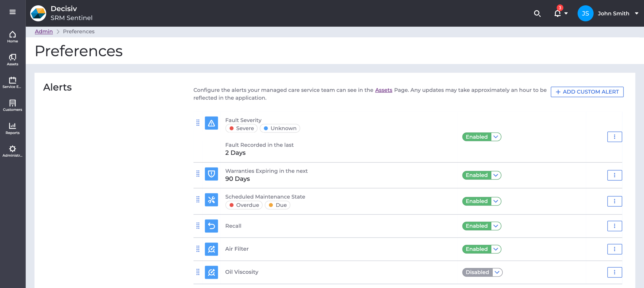Click the Warranties shield icon
The width and height of the screenshot is (644, 288).
pyautogui.click(x=211, y=174)
